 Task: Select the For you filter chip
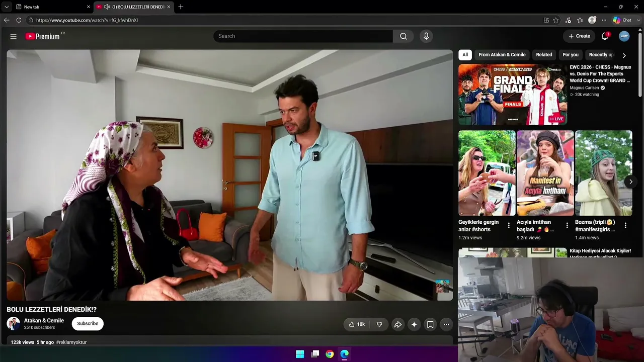571,55
